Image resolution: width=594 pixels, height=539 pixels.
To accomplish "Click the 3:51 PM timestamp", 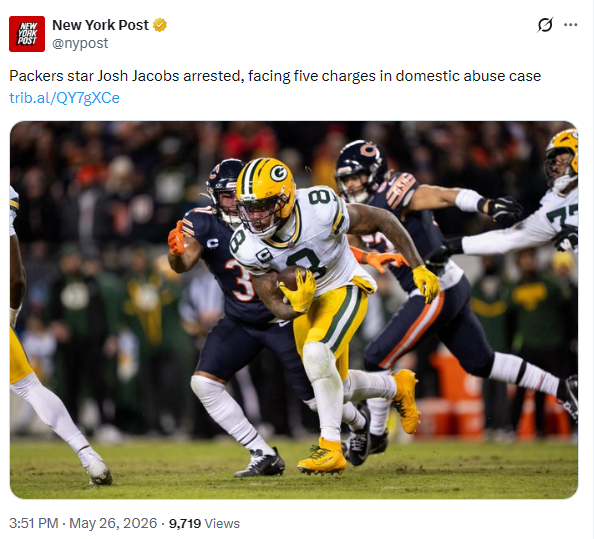I will pos(34,523).
